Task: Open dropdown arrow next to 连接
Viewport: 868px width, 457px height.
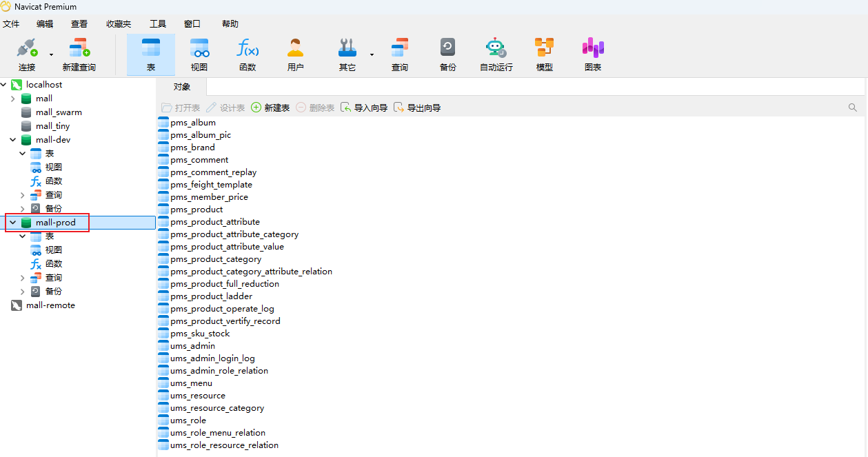Action: [51, 54]
